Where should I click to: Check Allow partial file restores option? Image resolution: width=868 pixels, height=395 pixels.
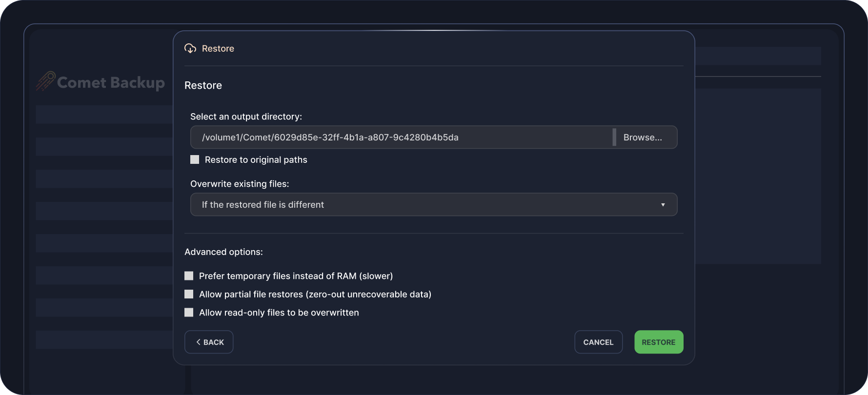pos(189,295)
